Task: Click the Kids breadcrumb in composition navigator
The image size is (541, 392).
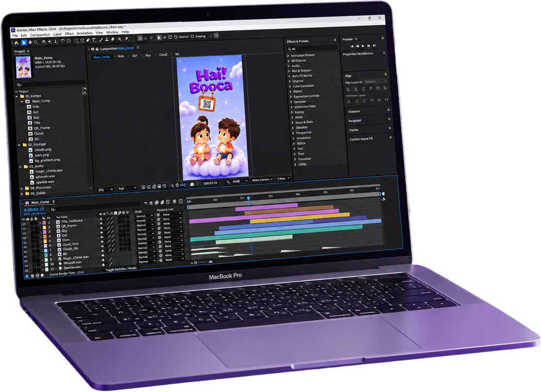Action: [121, 56]
